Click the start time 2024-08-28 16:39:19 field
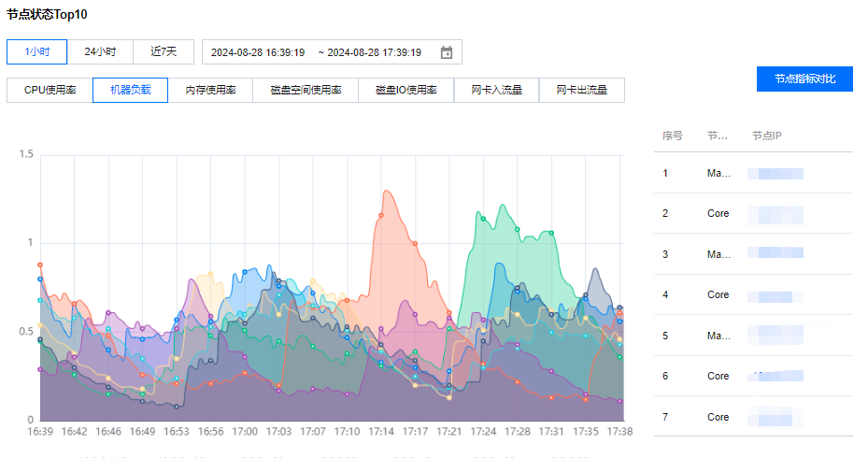The height and width of the screenshot is (458, 868). click(x=258, y=52)
